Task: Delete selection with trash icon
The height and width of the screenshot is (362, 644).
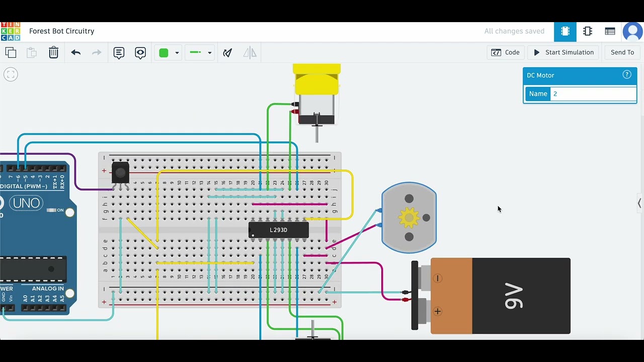Action: [54, 52]
